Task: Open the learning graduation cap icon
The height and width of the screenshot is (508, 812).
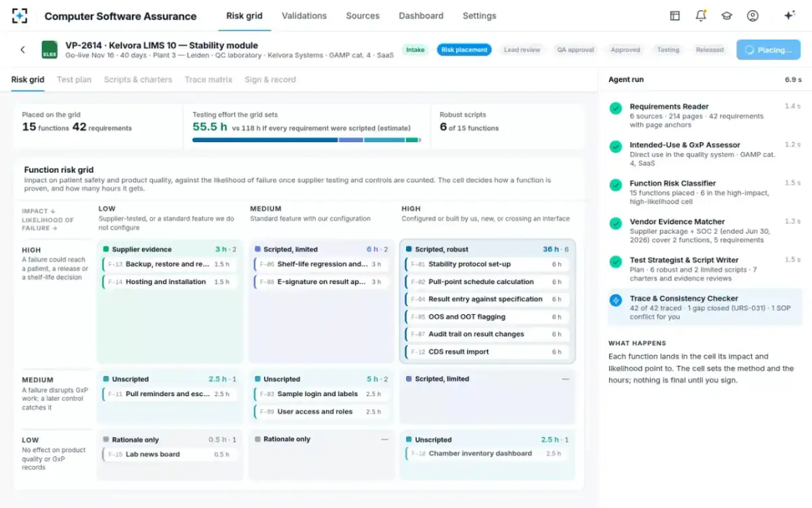Action: (x=727, y=16)
